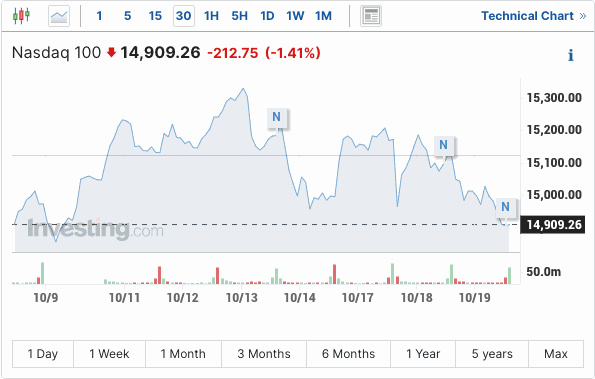Image resolution: width=595 pixels, height=379 pixels.
Task: Click the 10/12 date label
Action: click(x=183, y=298)
